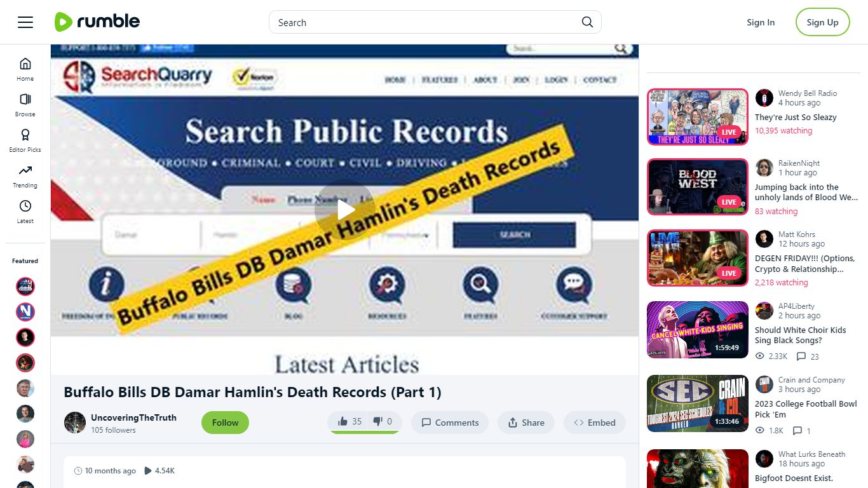This screenshot has height=488, width=868.
Task: Click '2,218 watching' text
Action: tap(782, 283)
